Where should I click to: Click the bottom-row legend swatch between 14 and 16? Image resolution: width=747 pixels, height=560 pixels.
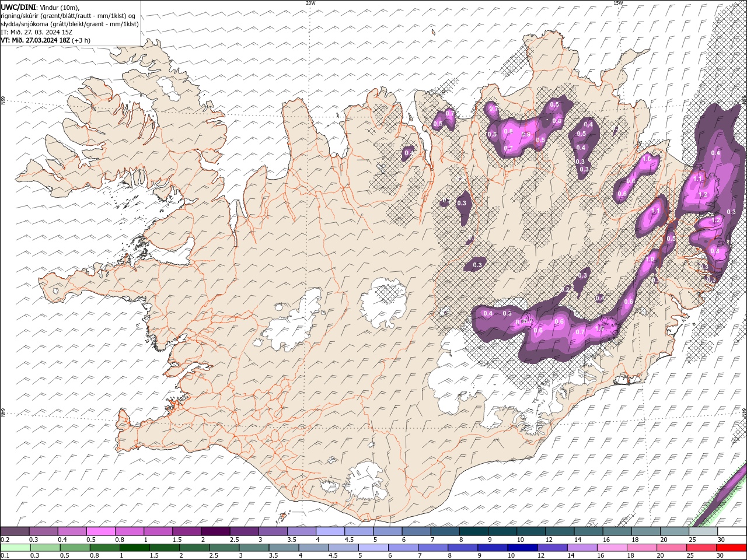581,548
